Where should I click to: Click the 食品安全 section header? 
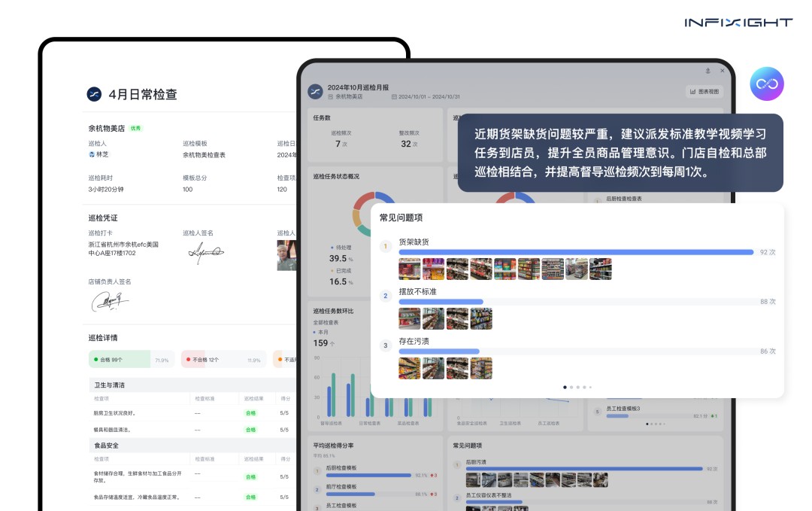(192, 446)
